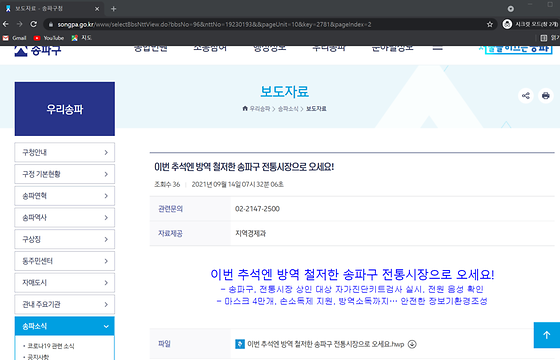Image resolution: width=560 pixels, height=360 pixels.
Task: Click the 송파구 logo
Action: (x=38, y=50)
